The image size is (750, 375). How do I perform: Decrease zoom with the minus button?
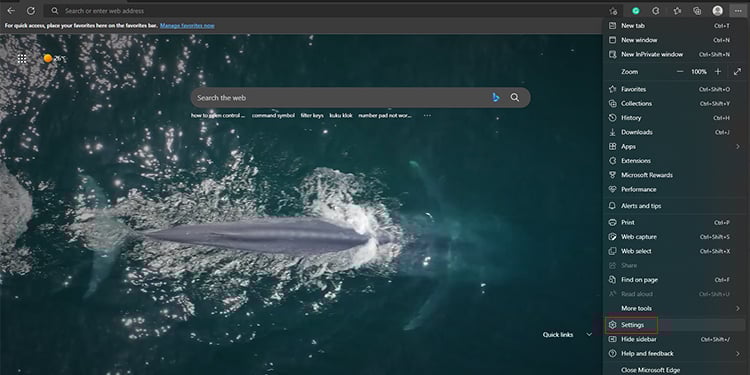680,72
